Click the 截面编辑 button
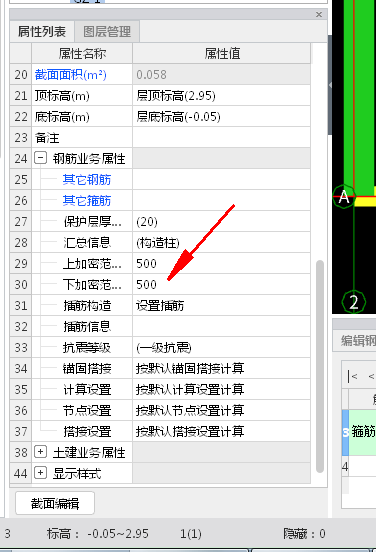Image resolution: width=376 pixels, height=552 pixels. pos(55,503)
